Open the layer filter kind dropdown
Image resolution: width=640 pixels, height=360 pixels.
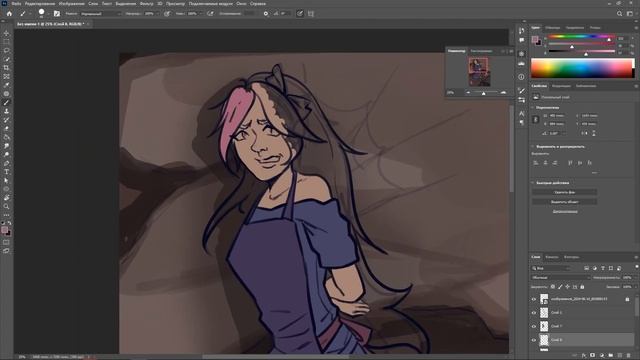[x=551, y=268]
